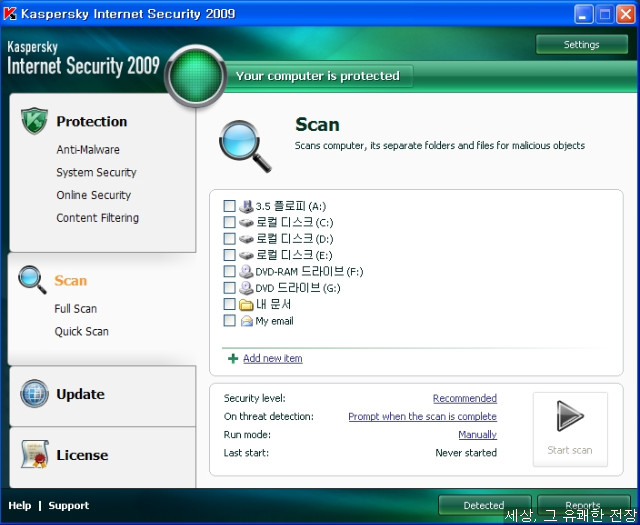640x525 pixels.
Task: Open Anti-Malware under Protection
Action: (88, 150)
